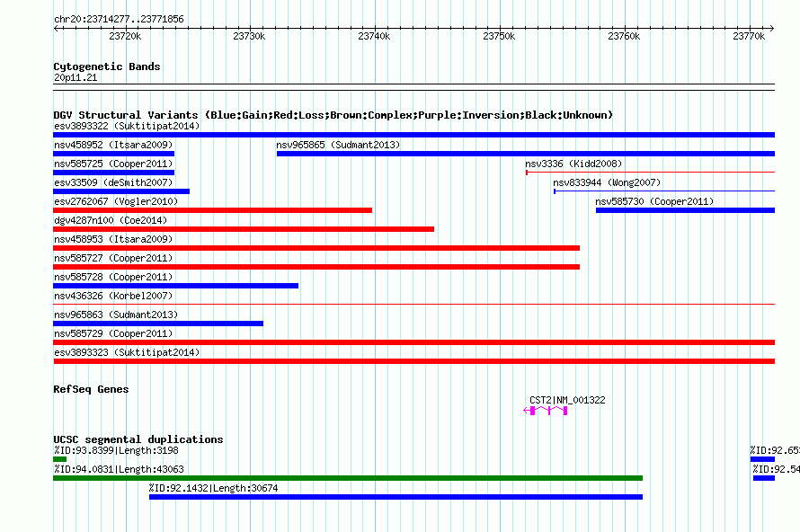
Task: Open nsv833944 (Wong2007) variant
Action: coord(607,182)
